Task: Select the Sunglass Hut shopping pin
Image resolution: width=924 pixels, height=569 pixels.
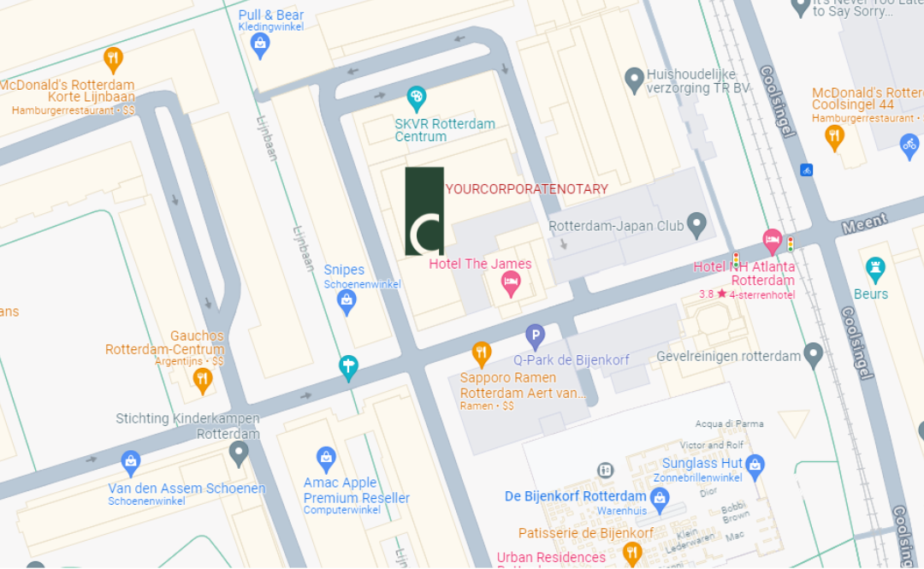Action: (x=755, y=467)
